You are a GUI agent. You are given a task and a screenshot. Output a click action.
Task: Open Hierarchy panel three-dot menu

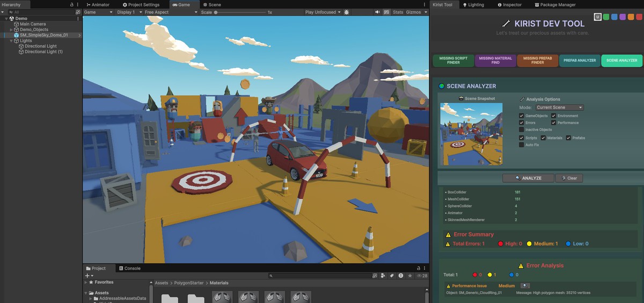tap(79, 4)
